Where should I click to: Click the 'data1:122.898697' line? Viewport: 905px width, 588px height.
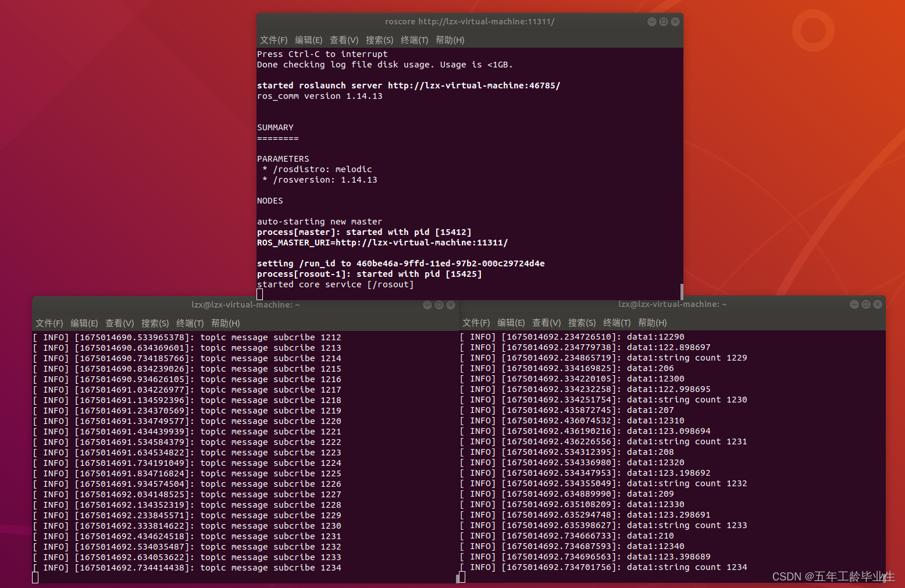(x=585, y=347)
